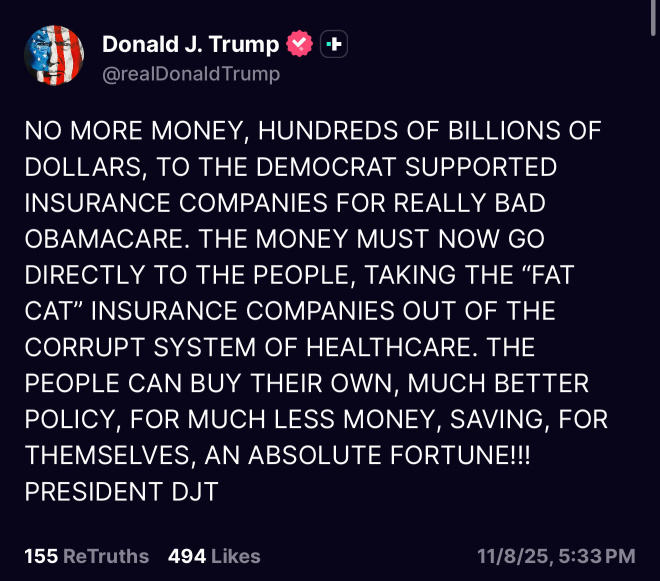Click the plus badge beside the name
This screenshot has width=660, height=581.
[x=335, y=44]
